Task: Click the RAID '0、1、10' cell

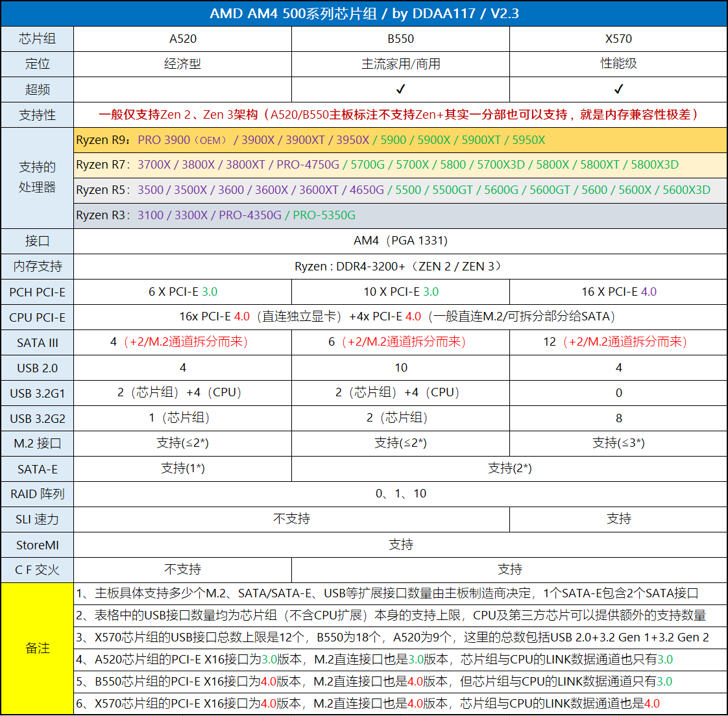Action: [400, 494]
